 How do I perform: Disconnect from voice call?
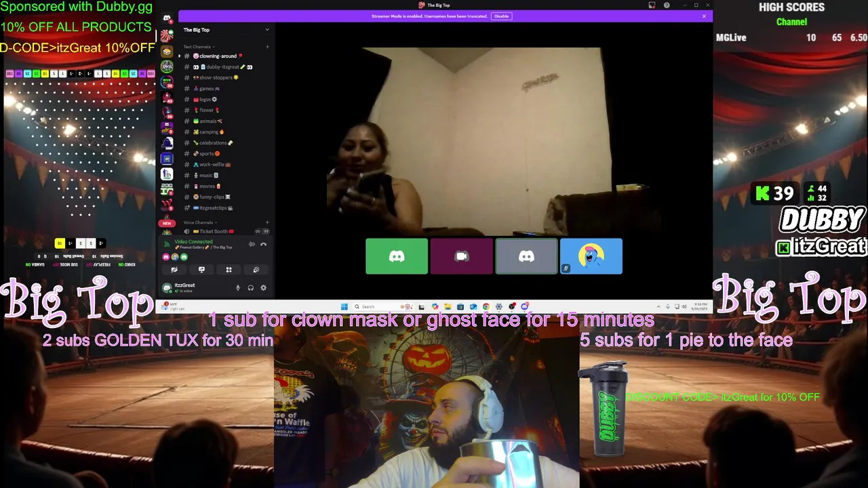click(x=263, y=245)
